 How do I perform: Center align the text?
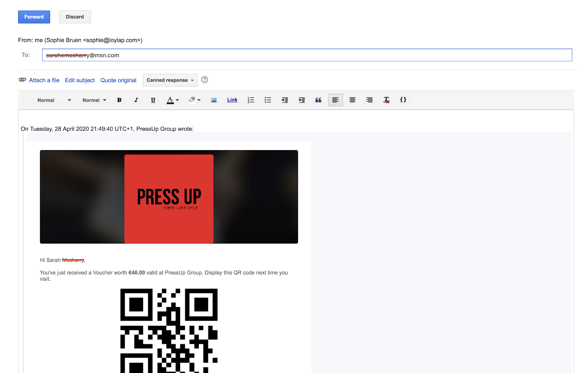(352, 100)
